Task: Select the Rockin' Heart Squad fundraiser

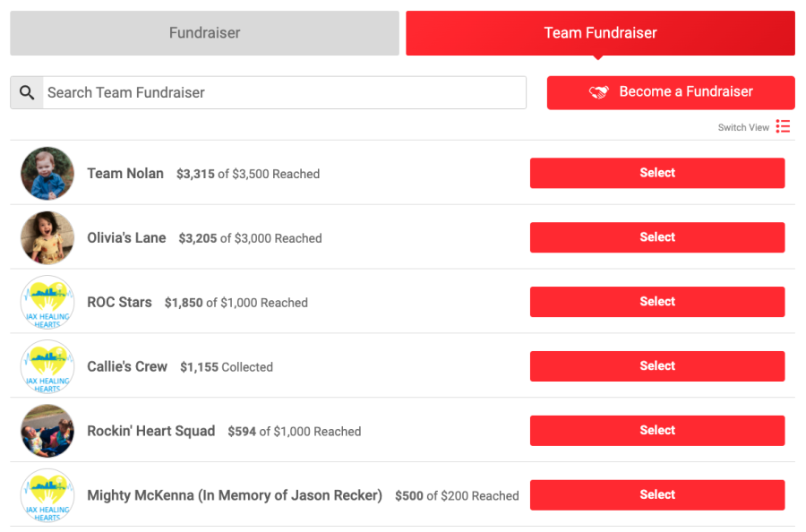Action: 657,430
